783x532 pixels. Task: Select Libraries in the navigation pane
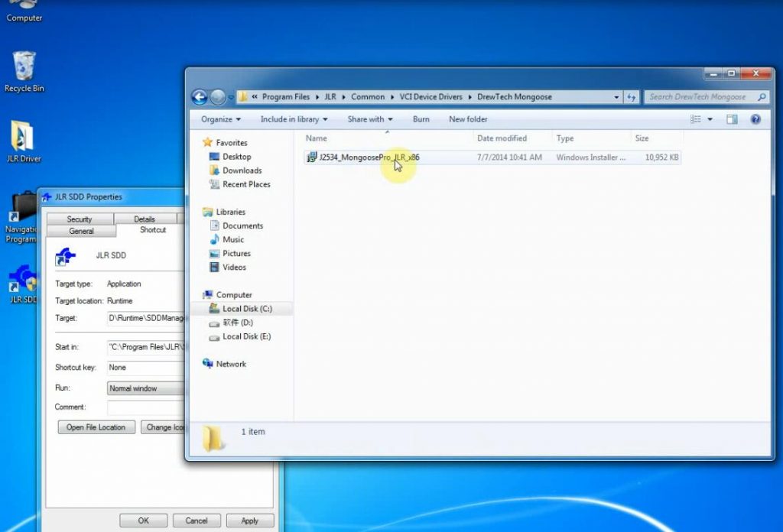[230, 212]
